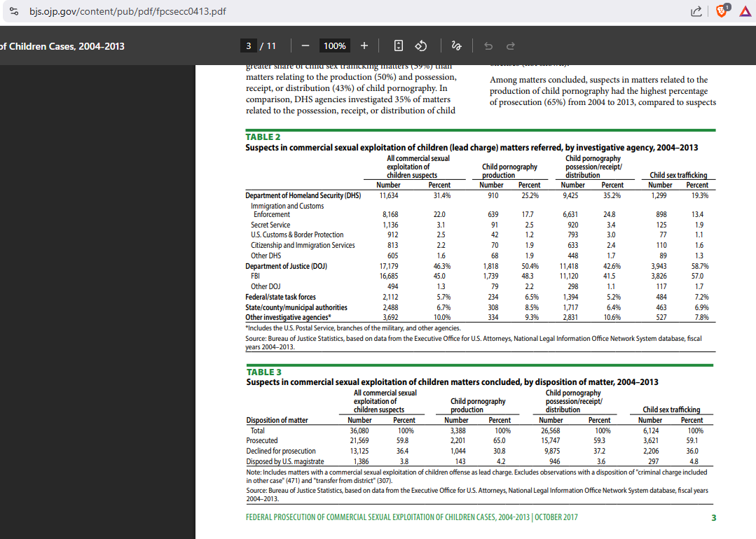Select 'Department of Homeland Security (DHS)' row label
The image size is (756, 539).
coord(303,195)
